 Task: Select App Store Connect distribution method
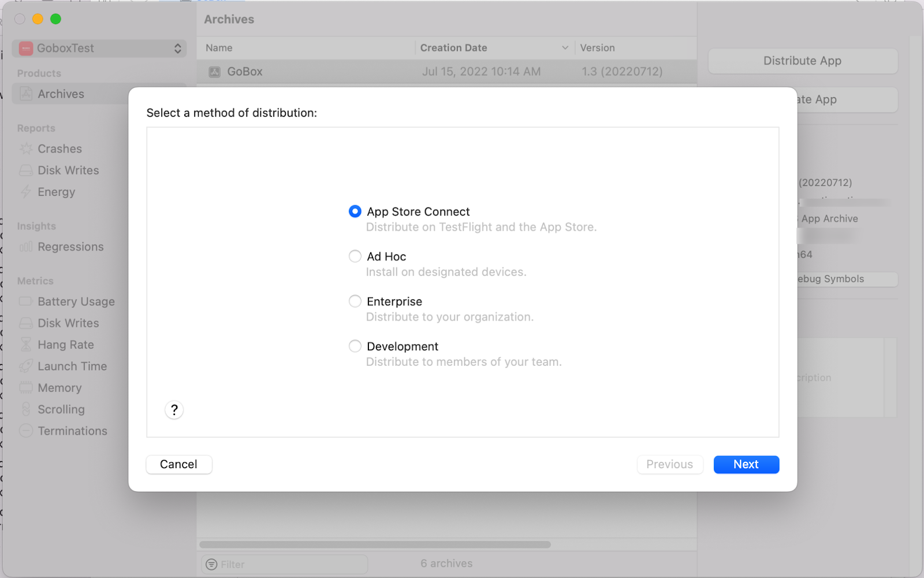tap(355, 212)
